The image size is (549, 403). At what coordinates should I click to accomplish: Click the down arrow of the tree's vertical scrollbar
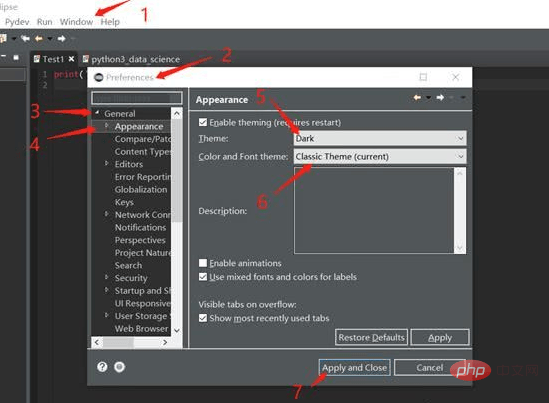tap(177, 330)
